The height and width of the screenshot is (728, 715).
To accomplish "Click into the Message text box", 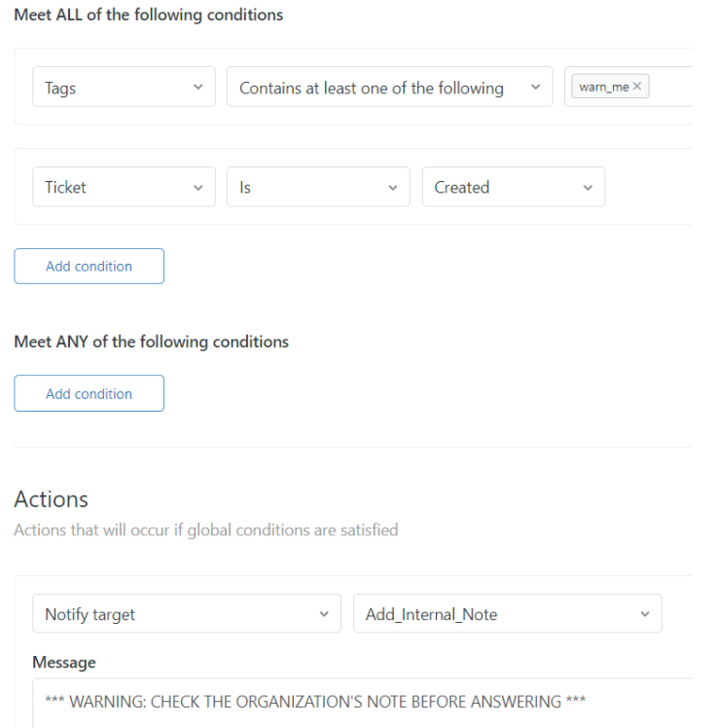I will (x=360, y=703).
